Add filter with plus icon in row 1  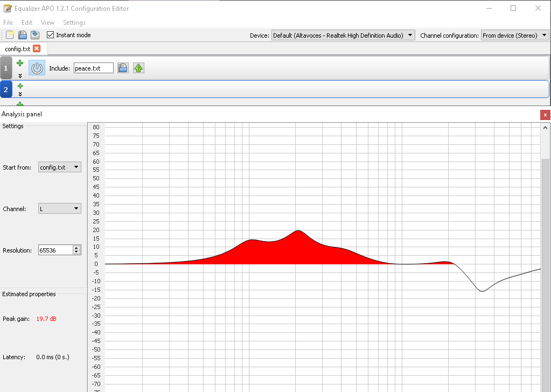coord(20,63)
